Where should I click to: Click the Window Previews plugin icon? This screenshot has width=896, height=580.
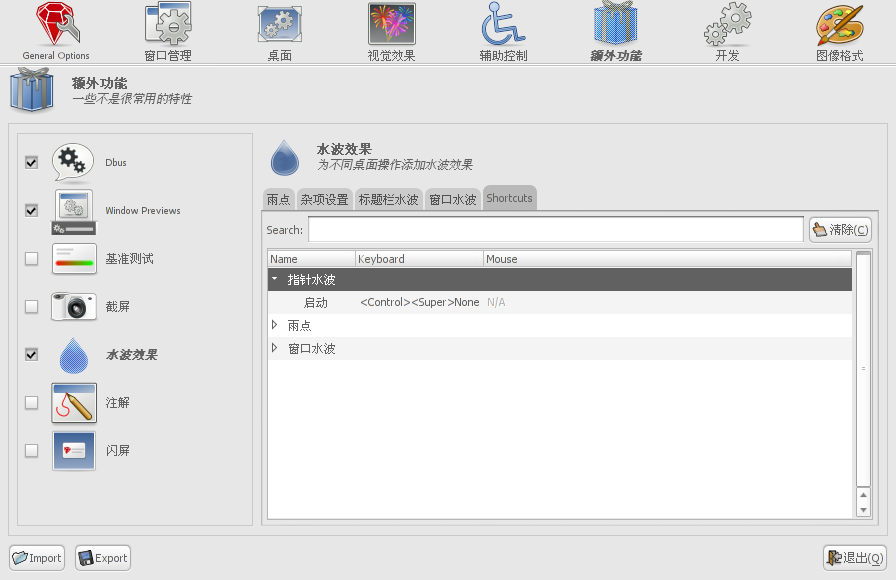click(74, 211)
